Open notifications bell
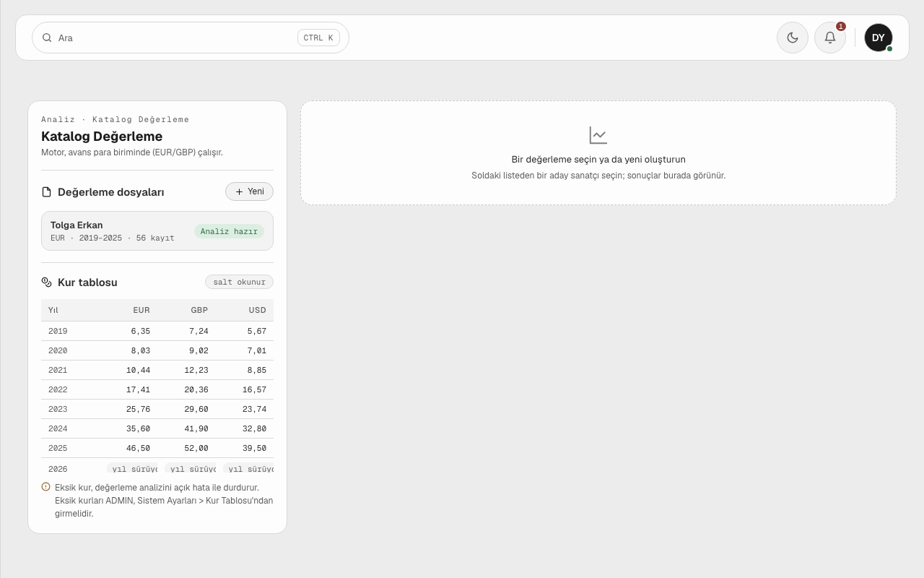This screenshot has width=924, height=578. (x=830, y=38)
